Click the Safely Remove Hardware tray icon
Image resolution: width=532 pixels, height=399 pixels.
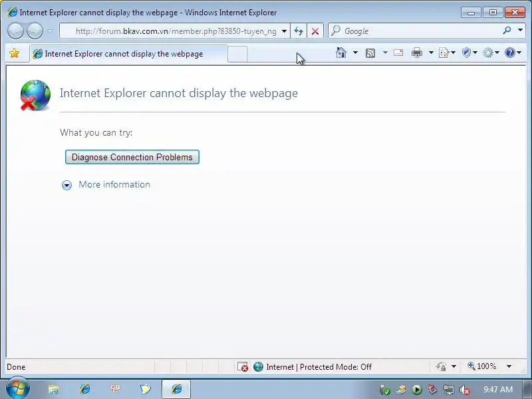(385, 390)
